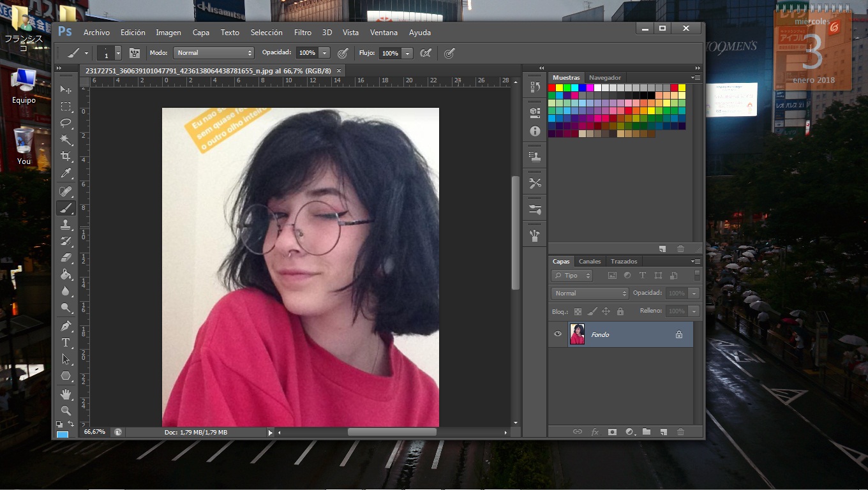This screenshot has height=490, width=868.
Task: Switch to the Canales tab
Action: (x=590, y=261)
